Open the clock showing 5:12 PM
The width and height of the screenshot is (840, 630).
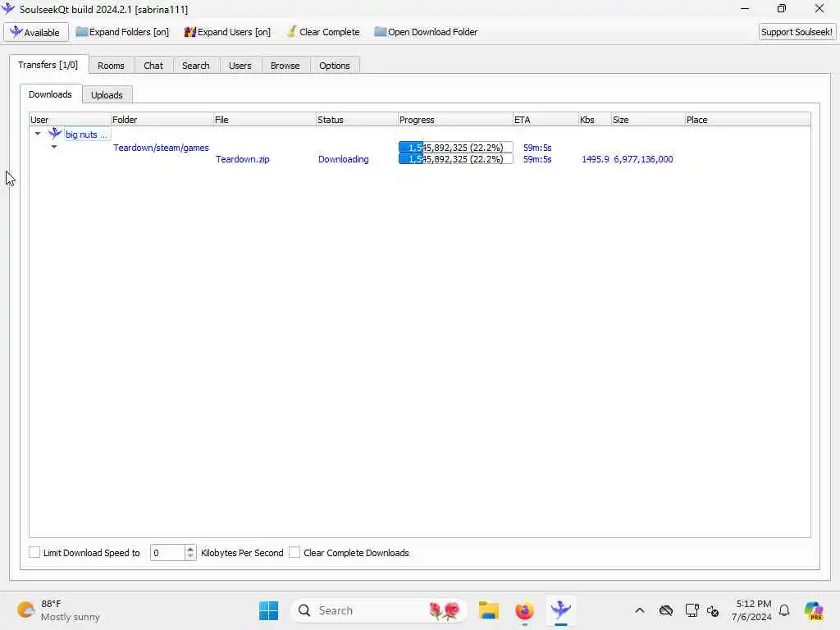point(752,610)
